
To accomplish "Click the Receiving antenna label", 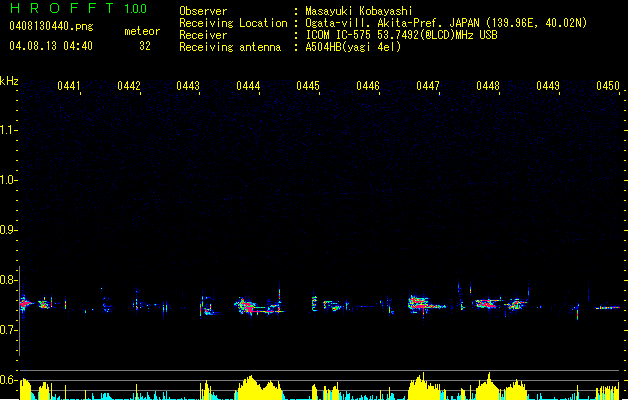I will 230,47.
